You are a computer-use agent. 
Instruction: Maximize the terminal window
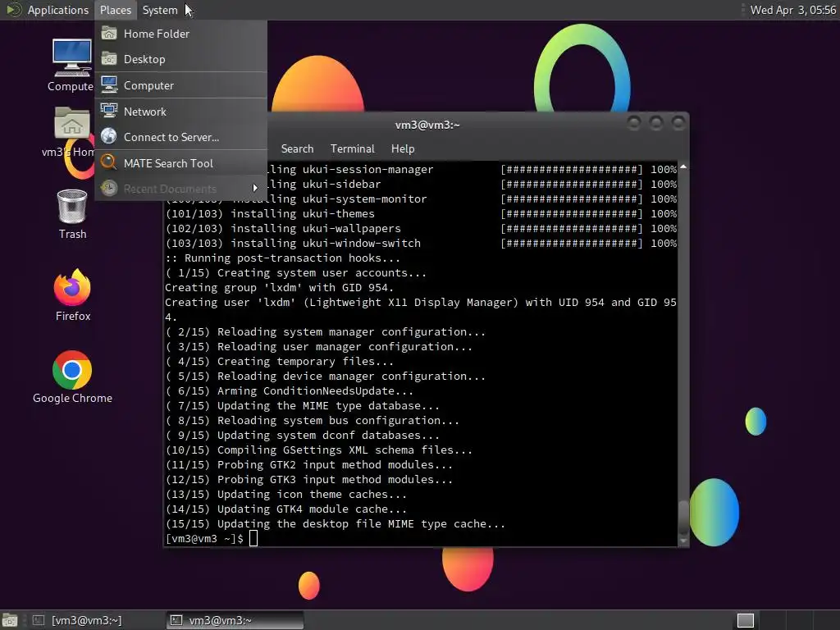click(x=655, y=124)
